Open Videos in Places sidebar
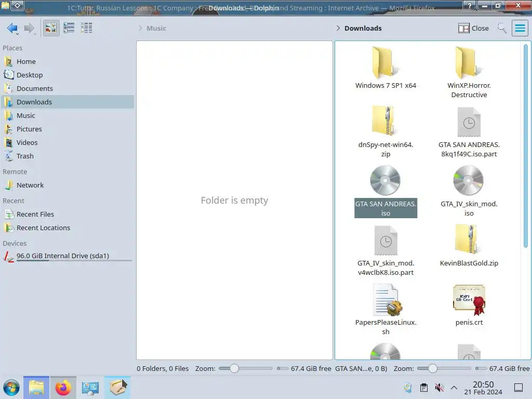Screen dimensions: 532x399 click(x=68, y=143)
